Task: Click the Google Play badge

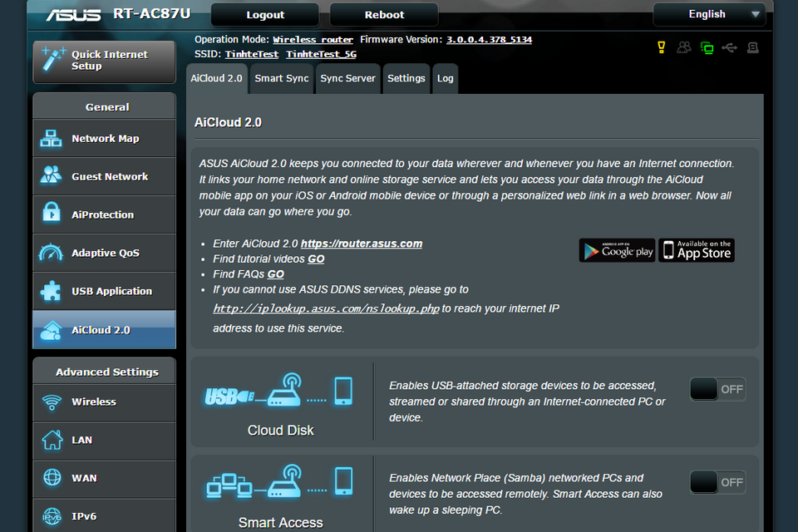Action: [618, 250]
